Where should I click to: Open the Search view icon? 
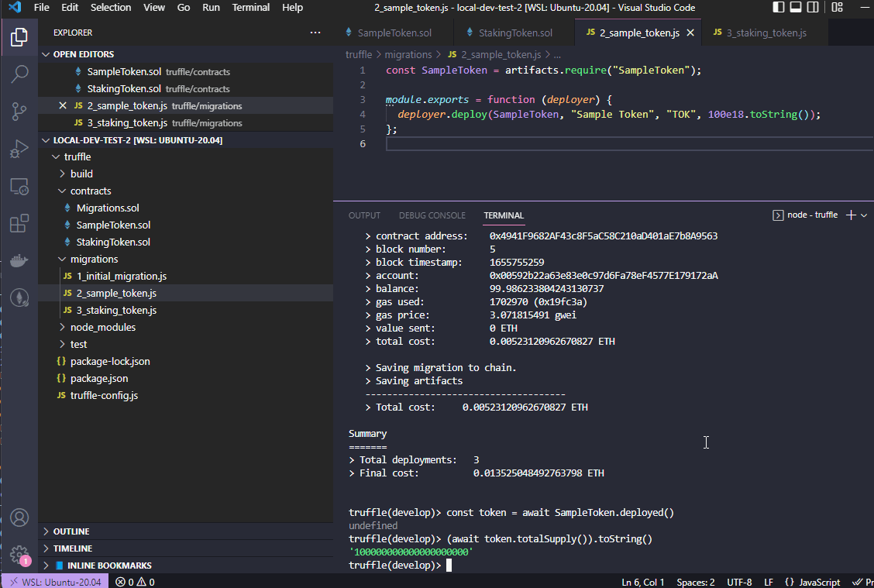tap(19, 74)
